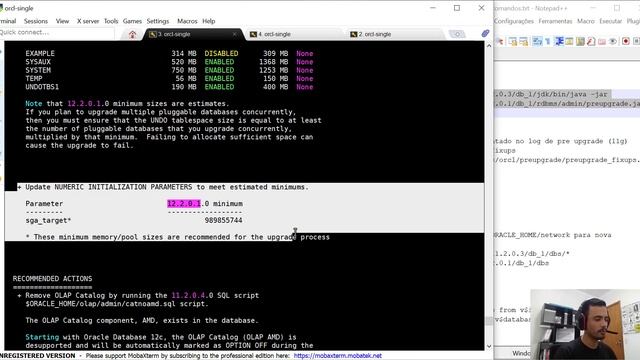Image resolution: width=640 pixels, height=360 pixels.
Task: Click the '$ORACLE_HOME/olap/admin/catnoamd.sql' script line
Action: point(117,304)
